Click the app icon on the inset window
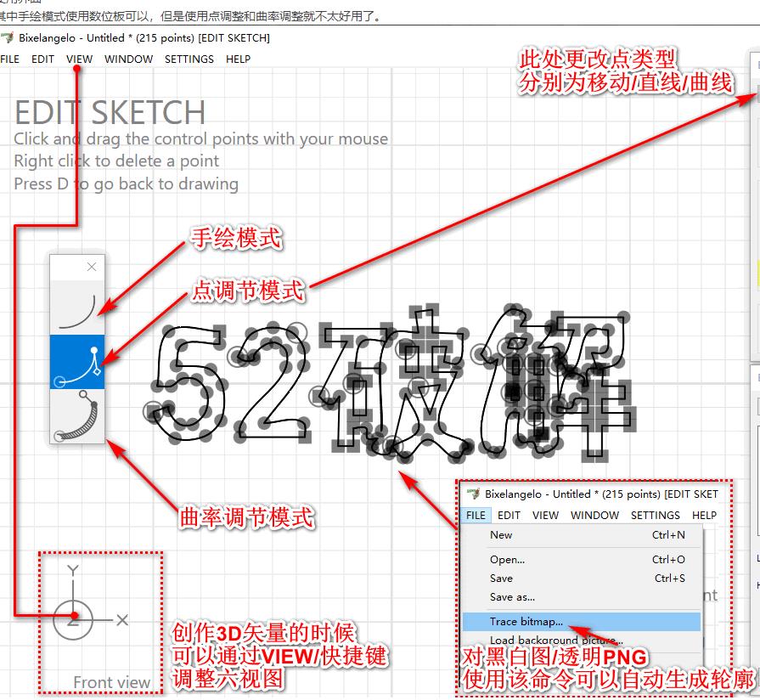The image size is (760, 700). coord(473,494)
